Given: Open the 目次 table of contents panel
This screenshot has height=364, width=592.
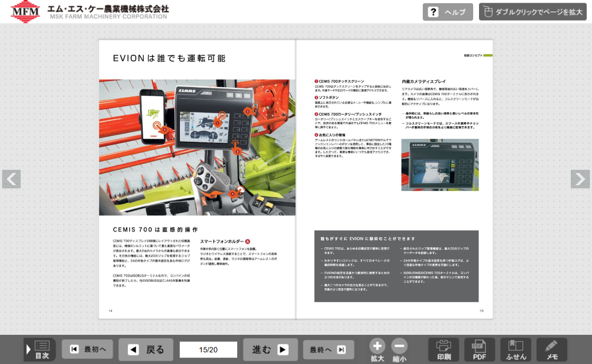Looking at the screenshot, I should tap(40, 350).
